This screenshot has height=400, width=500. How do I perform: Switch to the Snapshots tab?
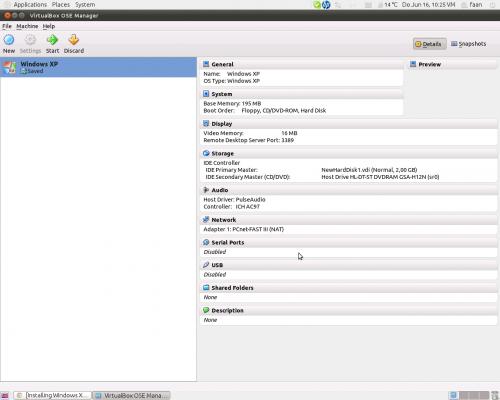click(468, 44)
